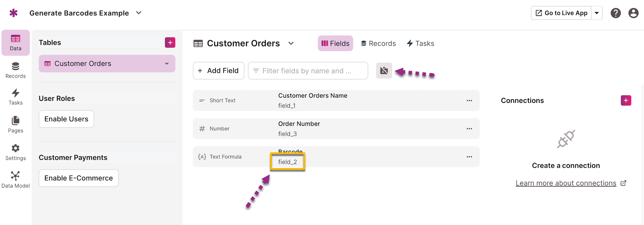Click the filter fields search box
This screenshot has width=644, height=225.
coord(308,71)
